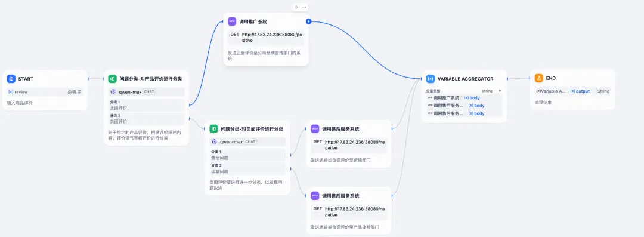Click the String type label in END
The height and width of the screenshot is (237, 644).
(x=603, y=91)
